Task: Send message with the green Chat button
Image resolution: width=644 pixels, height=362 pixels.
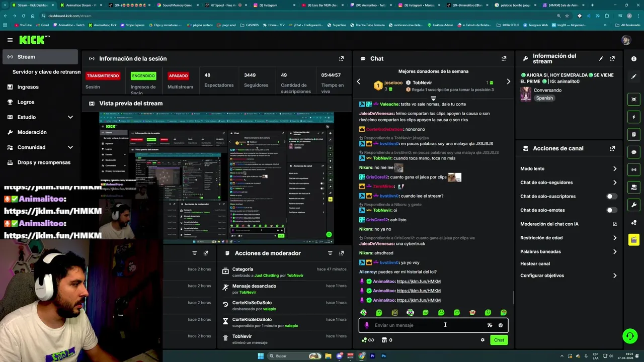Action: (499, 340)
